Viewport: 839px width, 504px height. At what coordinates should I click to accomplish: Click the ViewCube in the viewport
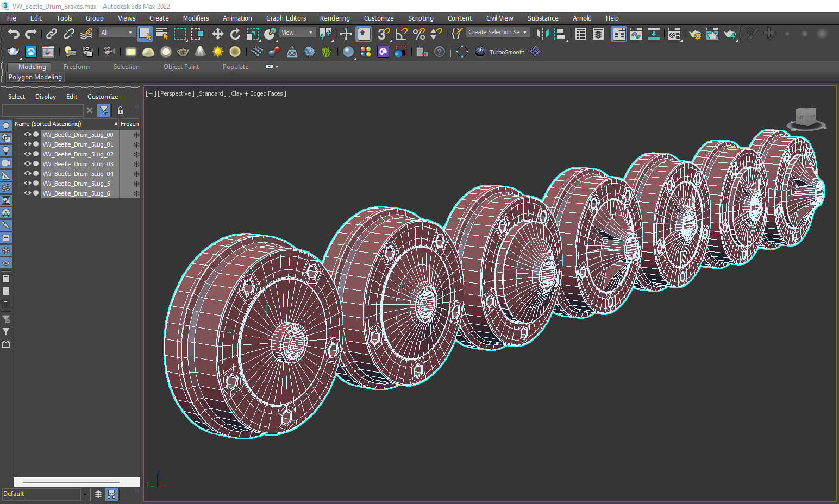806,118
